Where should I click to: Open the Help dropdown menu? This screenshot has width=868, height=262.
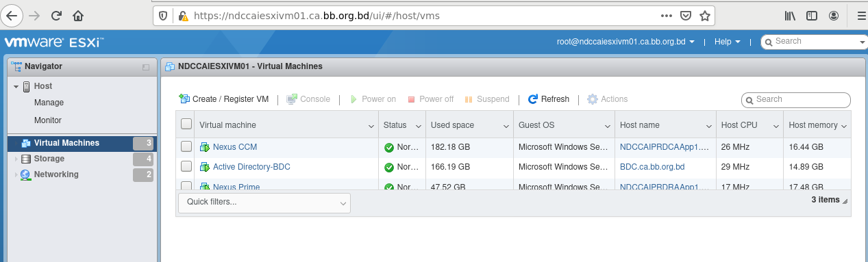coord(727,42)
